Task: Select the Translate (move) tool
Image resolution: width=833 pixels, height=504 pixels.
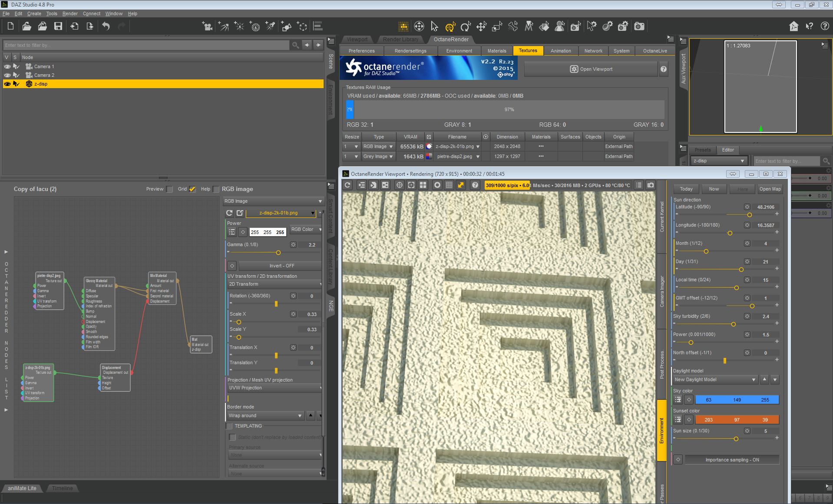Action: tap(481, 27)
